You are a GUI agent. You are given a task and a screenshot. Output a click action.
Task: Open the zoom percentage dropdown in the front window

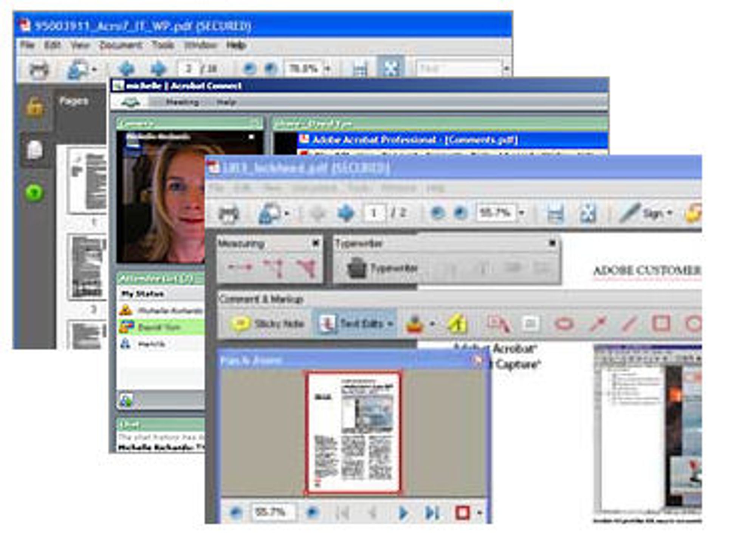tap(522, 213)
